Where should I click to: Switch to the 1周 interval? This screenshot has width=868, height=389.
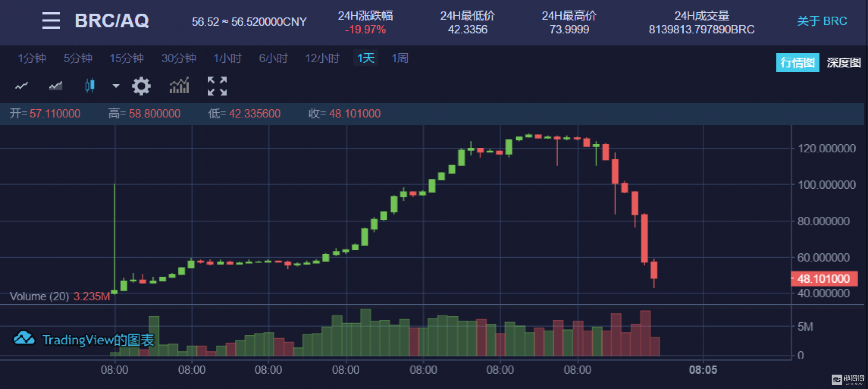(400, 58)
